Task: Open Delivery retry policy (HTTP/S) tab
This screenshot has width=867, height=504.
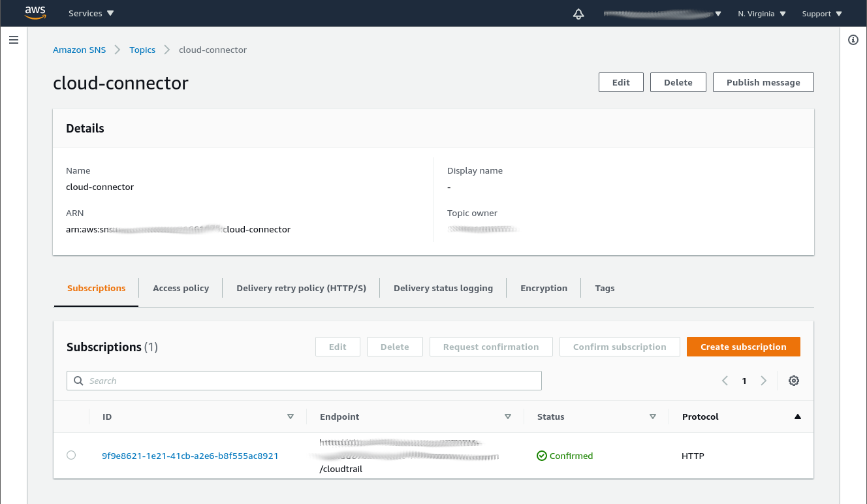Action: (302, 288)
